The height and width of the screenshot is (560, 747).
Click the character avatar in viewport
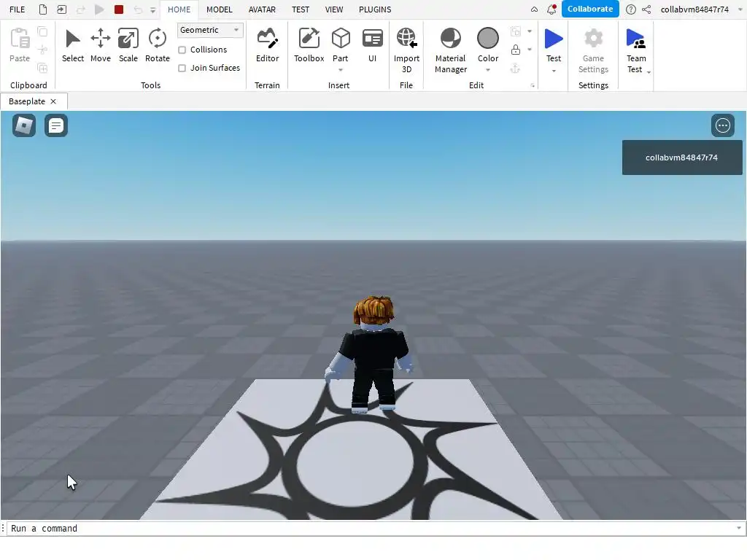[x=369, y=355]
